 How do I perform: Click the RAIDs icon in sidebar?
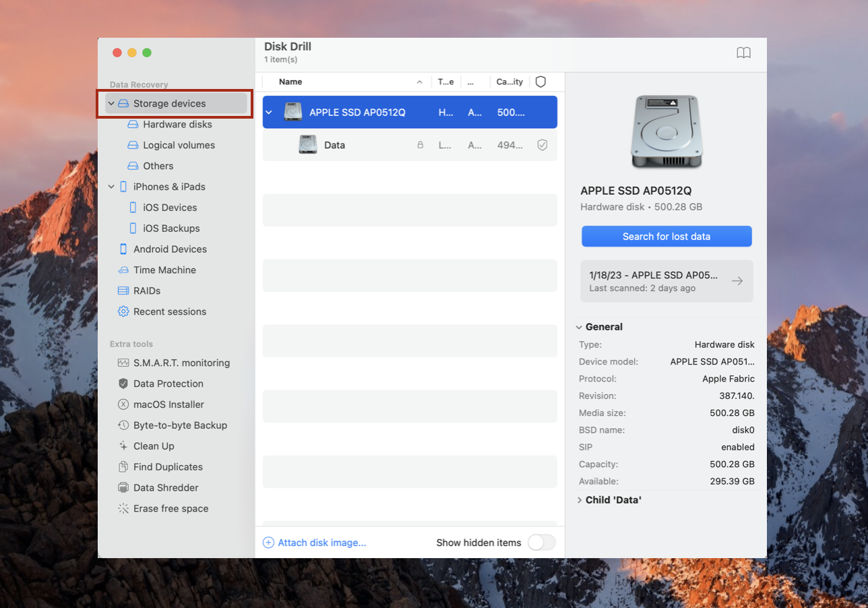[x=123, y=291]
